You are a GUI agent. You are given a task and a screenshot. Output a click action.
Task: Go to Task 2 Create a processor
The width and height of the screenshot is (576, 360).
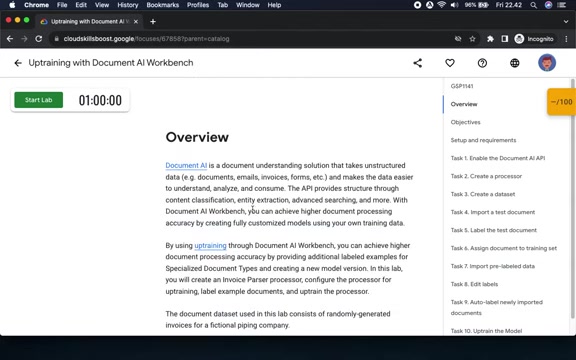click(486, 176)
